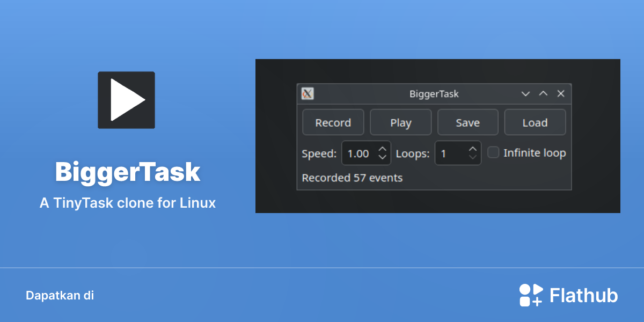
Task: Click the large BiggerTask play logo
Action: [126, 100]
